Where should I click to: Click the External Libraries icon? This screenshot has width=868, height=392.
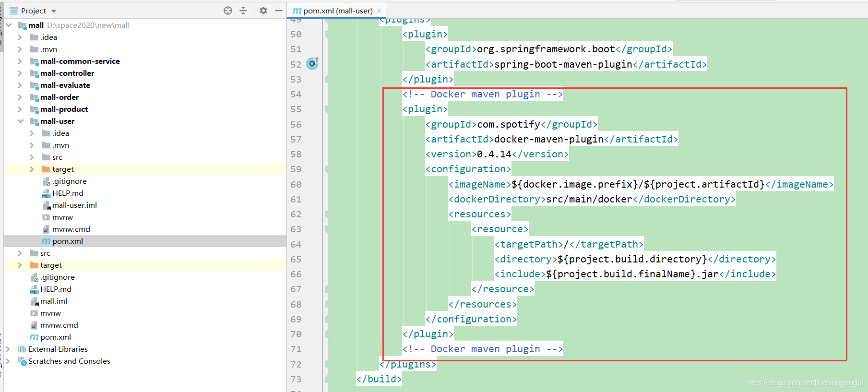(x=22, y=349)
